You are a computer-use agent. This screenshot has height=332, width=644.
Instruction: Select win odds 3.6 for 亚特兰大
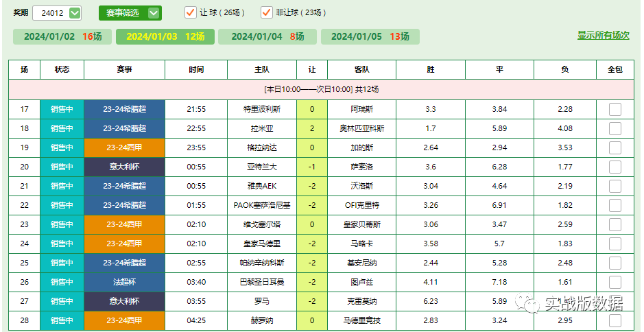431,167
